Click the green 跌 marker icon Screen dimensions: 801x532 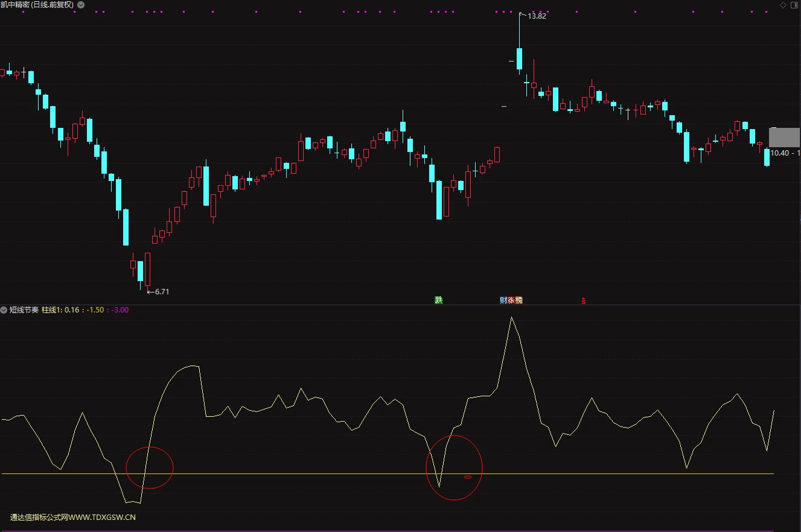(x=439, y=300)
